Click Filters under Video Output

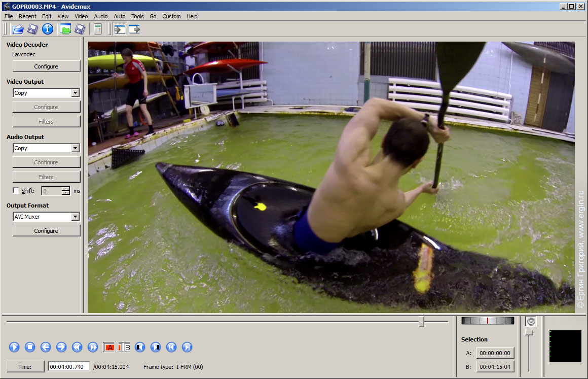click(x=46, y=122)
